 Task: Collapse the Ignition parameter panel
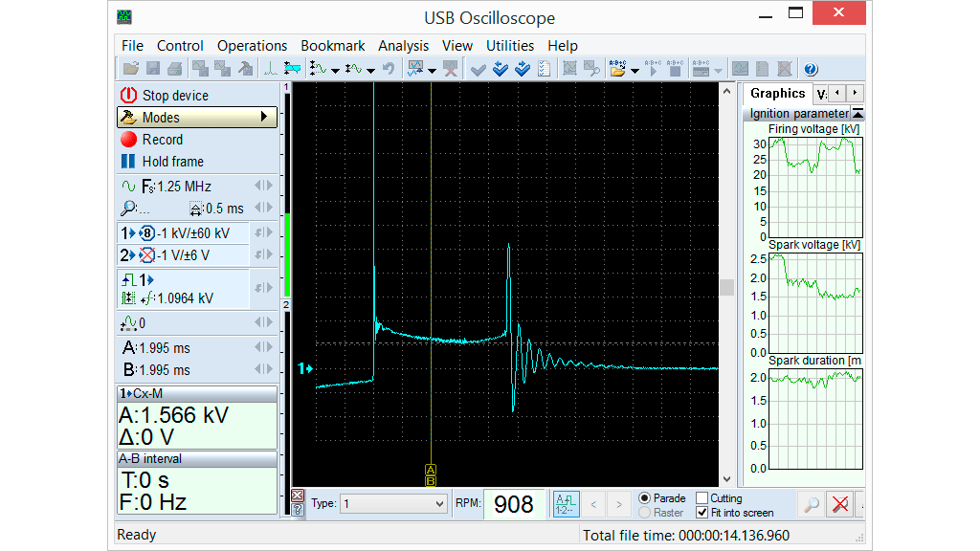(857, 114)
